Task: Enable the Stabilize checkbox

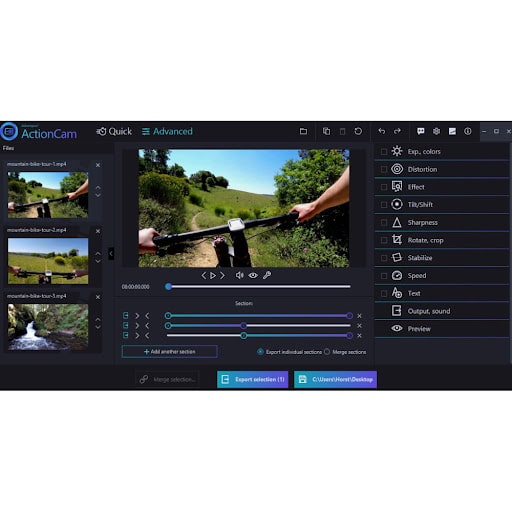Action: click(384, 258)
